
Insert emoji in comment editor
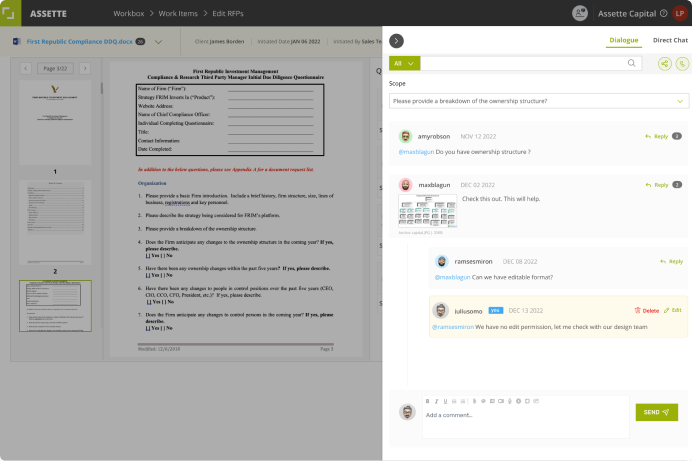519,401
